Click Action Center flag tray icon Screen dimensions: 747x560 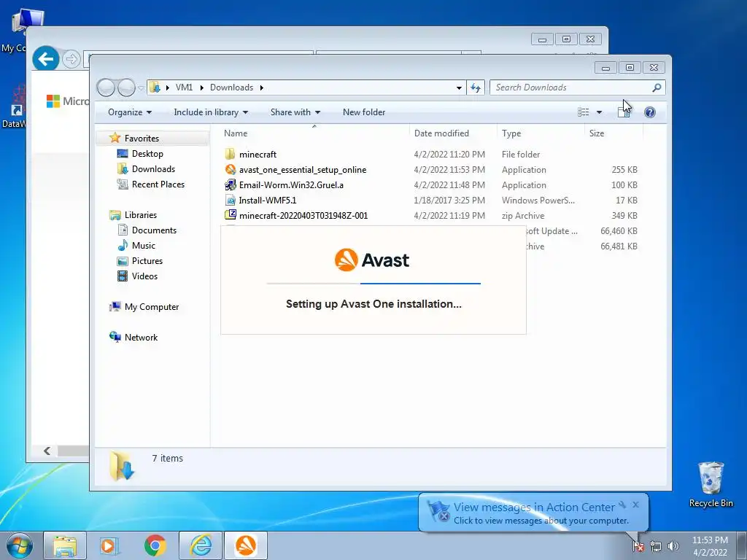pos(638,546)
